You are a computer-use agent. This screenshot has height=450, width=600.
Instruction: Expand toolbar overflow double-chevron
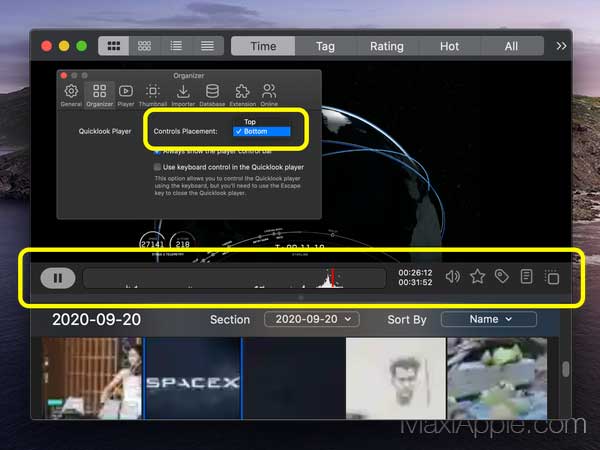click(x=561, y=46)
